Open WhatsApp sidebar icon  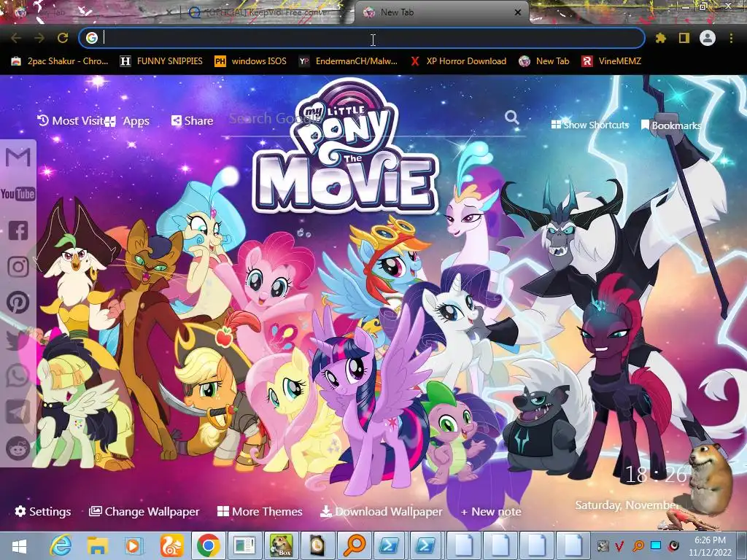click(18, 376)
